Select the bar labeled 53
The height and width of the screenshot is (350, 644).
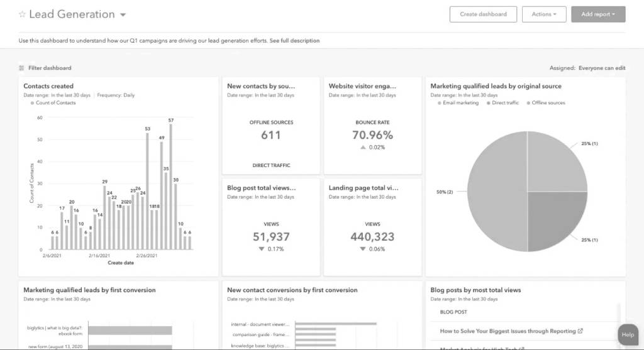click(147, 191)
